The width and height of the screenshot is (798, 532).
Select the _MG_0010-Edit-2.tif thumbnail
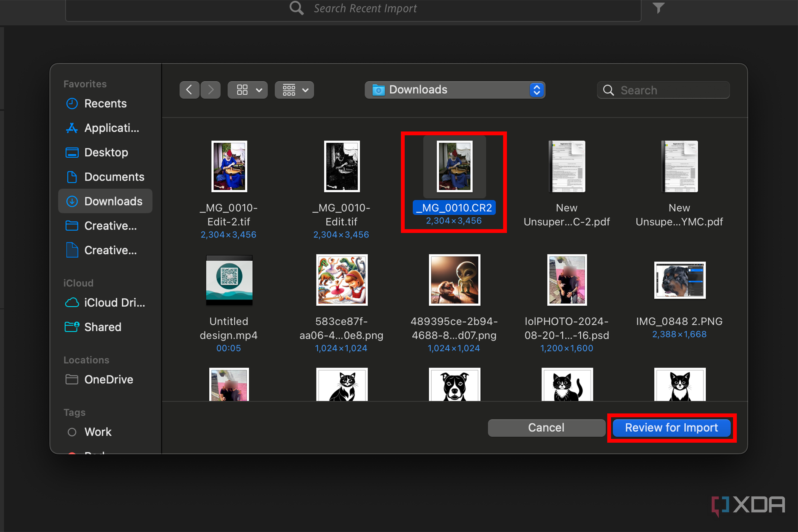[229, 166]
